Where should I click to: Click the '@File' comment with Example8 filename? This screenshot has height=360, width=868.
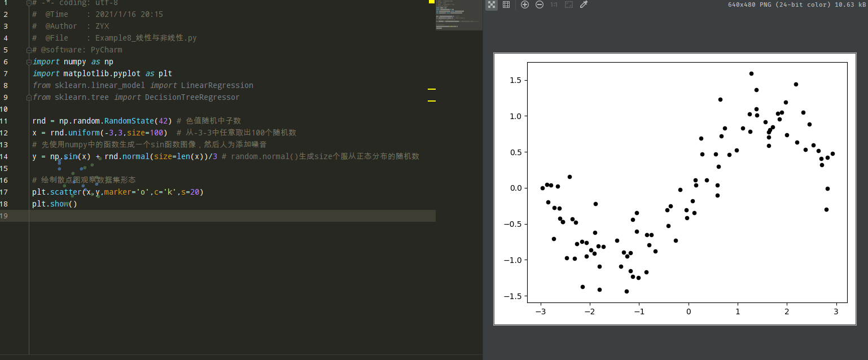point(115,38)
